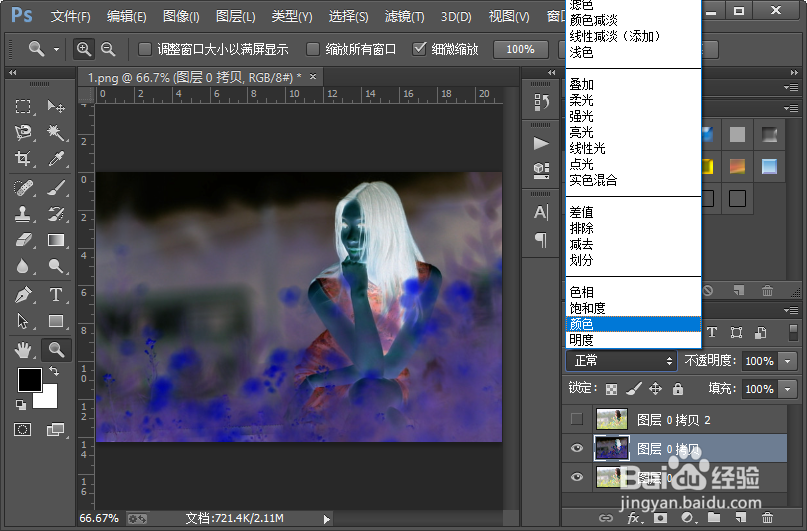807x531 pixels.
Task: Enable resize window to fit checkbox
Action: [145, 49]
